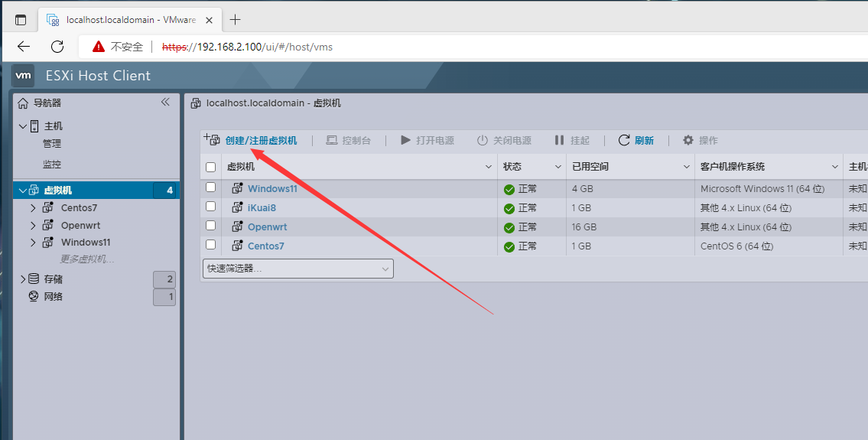Select 虚拟机 item in the navigator
The height and width of the screenshot is (440, 868).
click(x=58, y=190)
